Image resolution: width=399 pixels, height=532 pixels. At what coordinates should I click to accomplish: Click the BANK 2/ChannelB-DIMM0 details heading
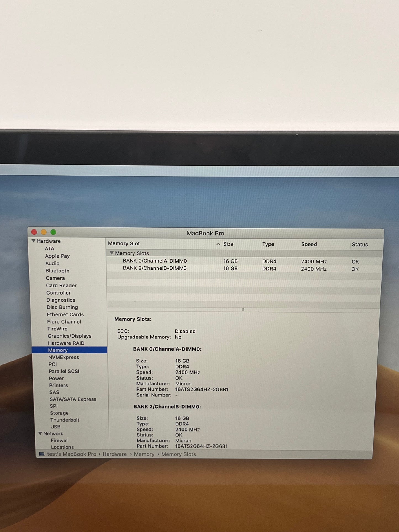[167, 407]
